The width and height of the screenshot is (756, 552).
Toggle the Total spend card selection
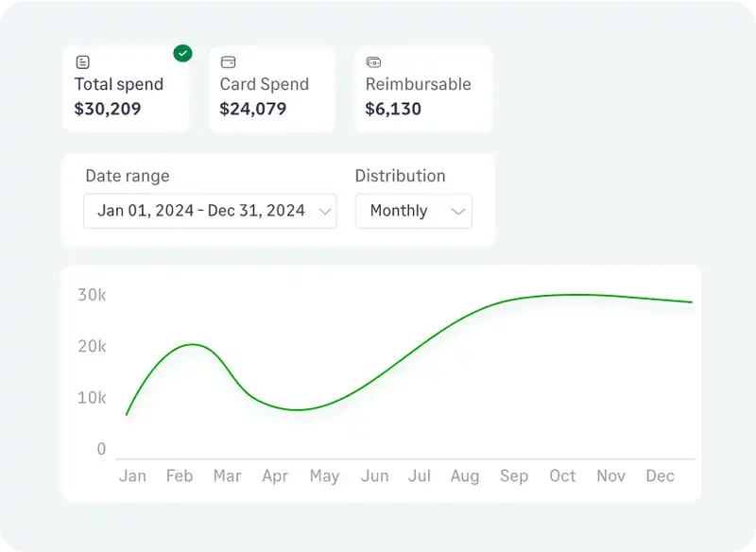tap(127, 89)
